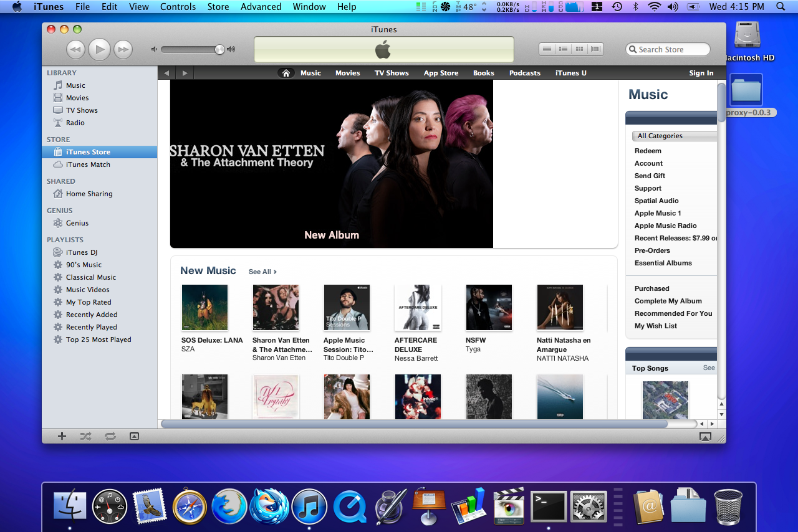This screenshot has height=532, width=798.
Task: Add a new playlist with plus button
Action: click(x=62, y=436)
